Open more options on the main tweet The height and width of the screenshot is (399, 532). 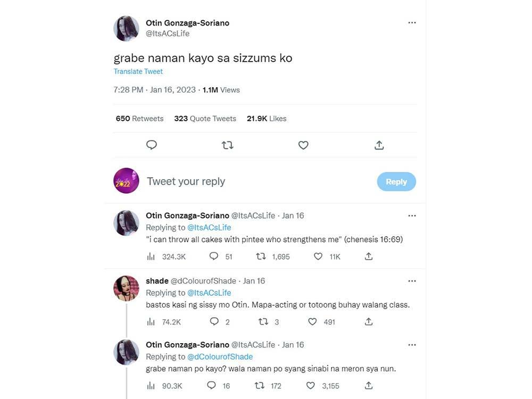412,22
